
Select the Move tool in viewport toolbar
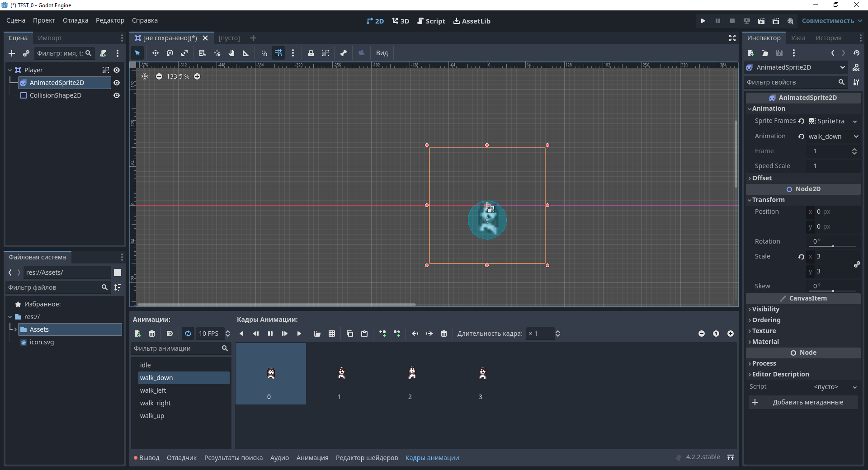155,53
